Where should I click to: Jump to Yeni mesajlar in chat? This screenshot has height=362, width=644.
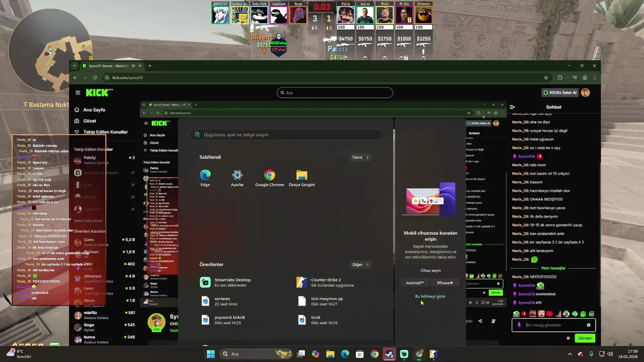553,268
